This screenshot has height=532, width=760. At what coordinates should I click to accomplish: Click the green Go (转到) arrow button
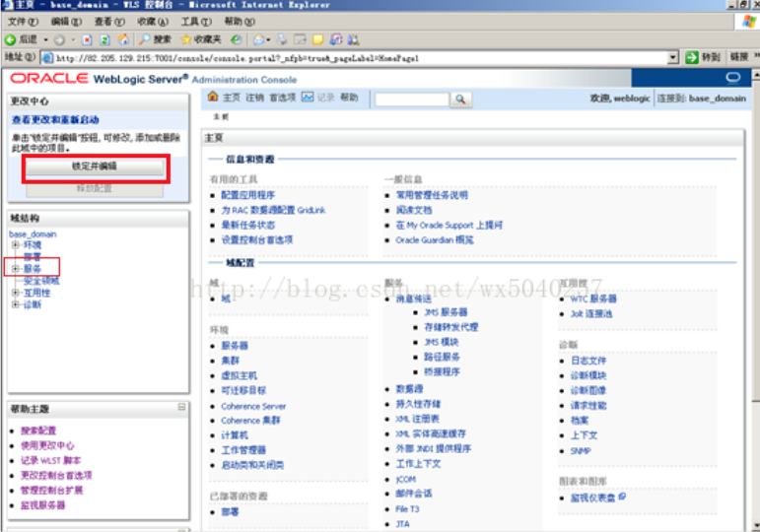pos(692,58)
